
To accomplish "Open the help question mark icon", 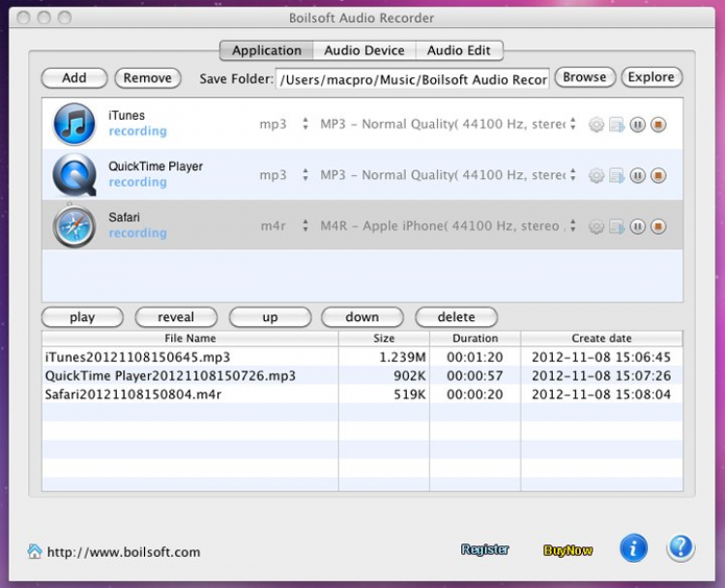I will 681,548.
